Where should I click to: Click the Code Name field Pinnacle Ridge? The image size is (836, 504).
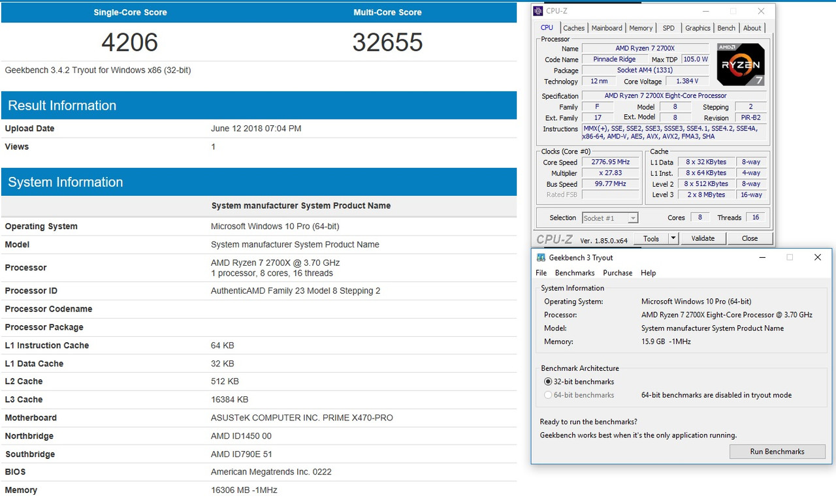tap(615, 59)
